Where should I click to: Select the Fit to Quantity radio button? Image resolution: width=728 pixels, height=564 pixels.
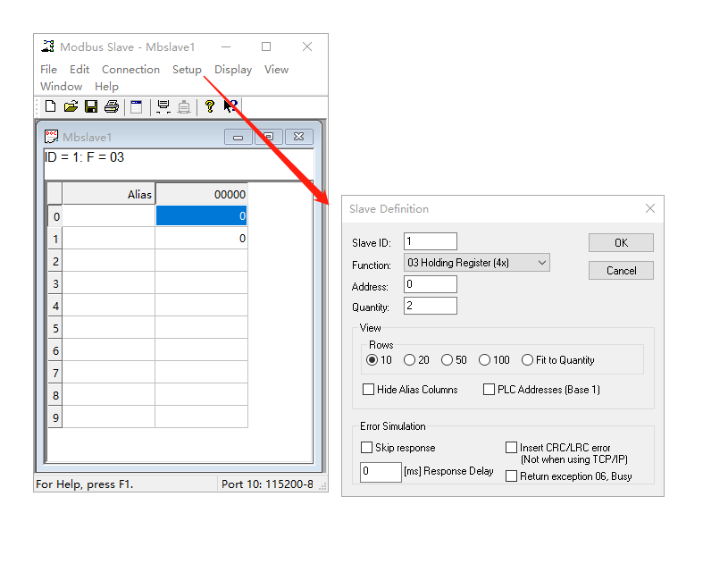pyautogui.click(x=527, y=360)
